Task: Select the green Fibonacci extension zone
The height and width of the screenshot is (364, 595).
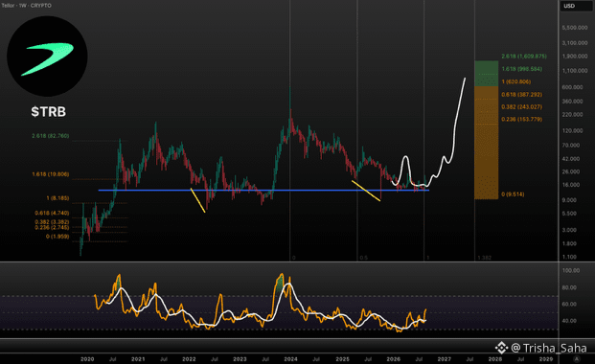Action: pos(486,73)
